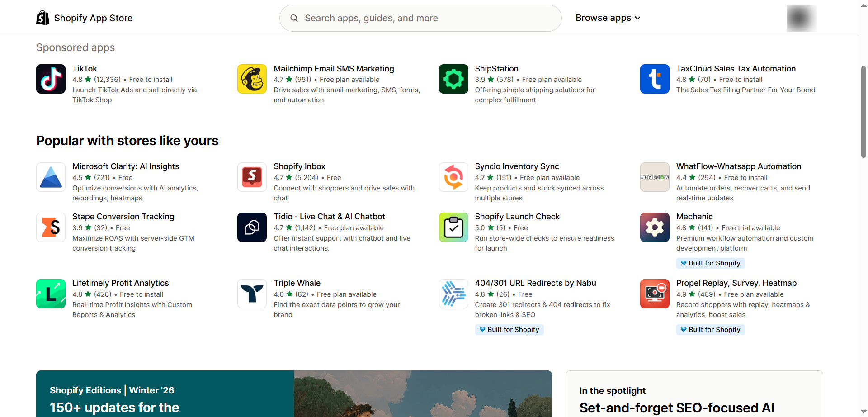Click Built for Shopify badge under Mechanic
Viewport: 868px width, 417px height.
[x=710, y=263]
